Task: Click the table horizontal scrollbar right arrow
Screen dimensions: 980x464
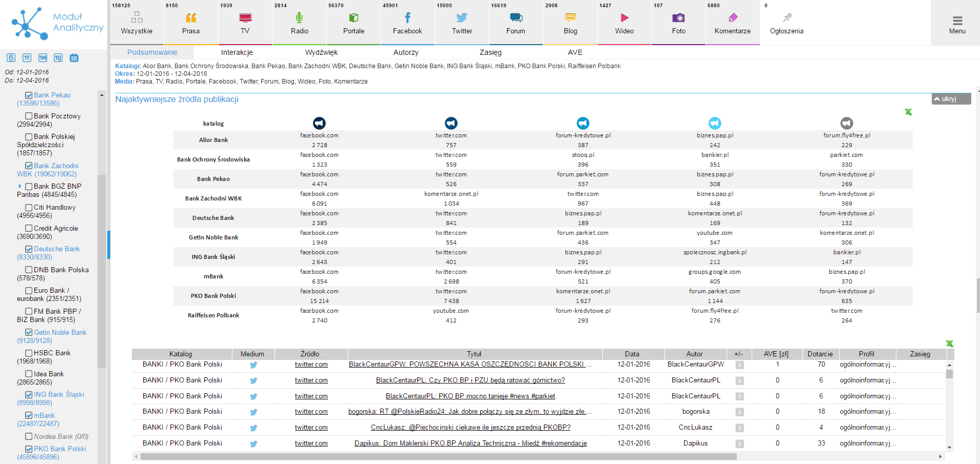Action: tap(940, 456)
